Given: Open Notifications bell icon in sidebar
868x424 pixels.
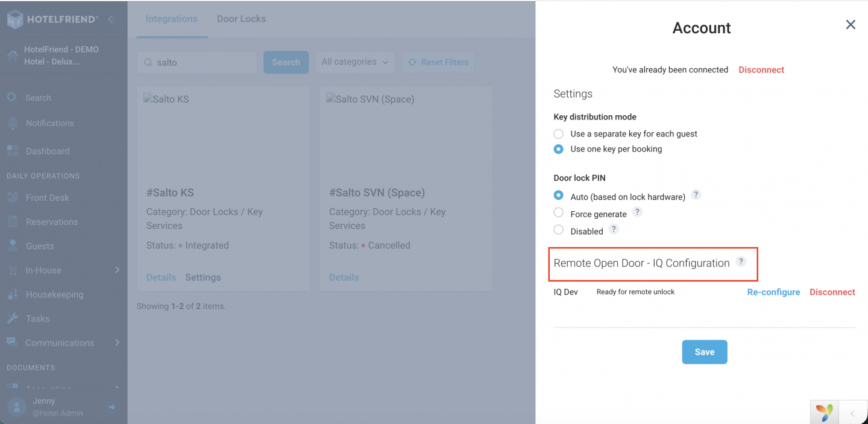Looking at the screenshot, I should [x=13, y=123].
